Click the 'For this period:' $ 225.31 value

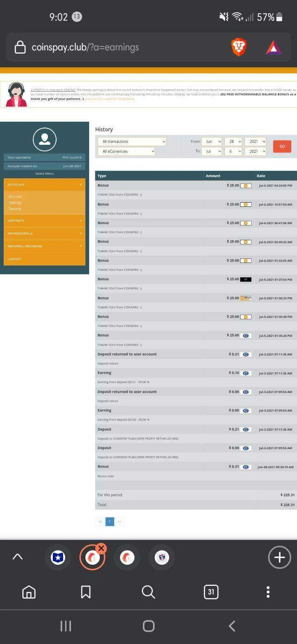288,495
